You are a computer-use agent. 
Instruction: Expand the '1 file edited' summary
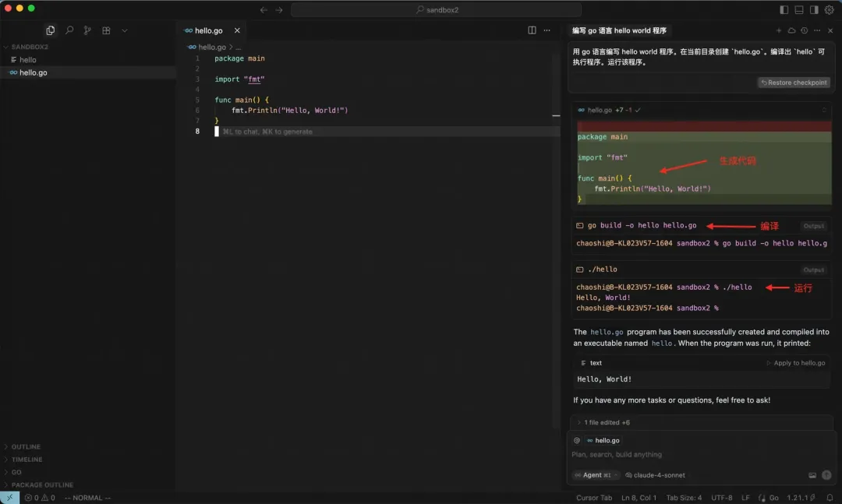coord(607,422)
